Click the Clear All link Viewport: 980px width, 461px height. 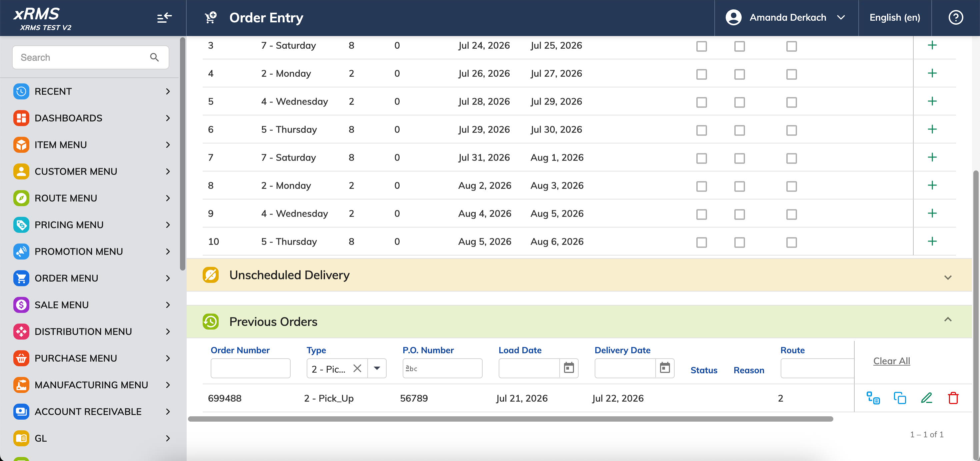[x=891, y=361]
